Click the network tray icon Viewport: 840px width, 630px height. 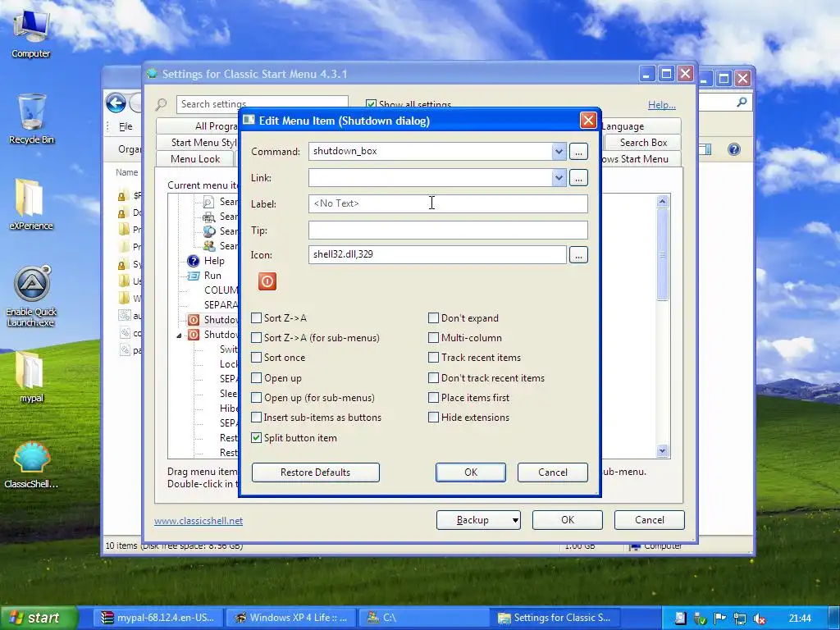[x=739, y=619]
